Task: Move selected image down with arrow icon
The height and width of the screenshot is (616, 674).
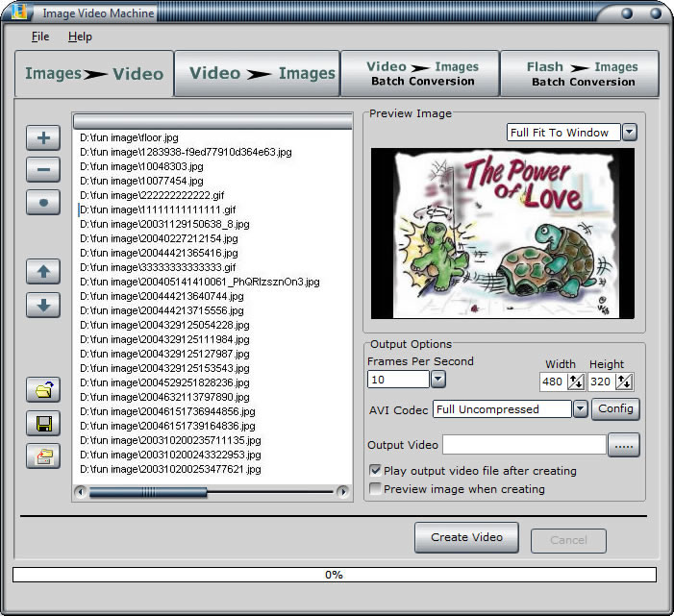Action: (x=43, y=305)
